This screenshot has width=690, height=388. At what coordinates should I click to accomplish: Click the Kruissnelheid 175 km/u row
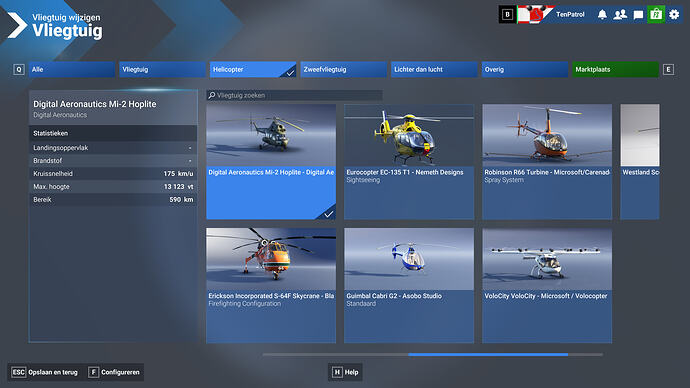point(113,174)
